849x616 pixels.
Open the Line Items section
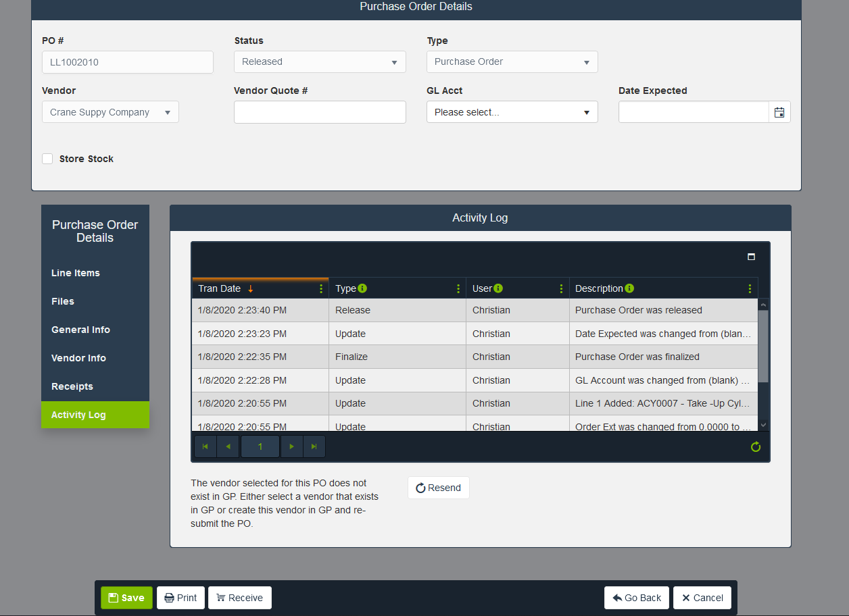[76, 273]
